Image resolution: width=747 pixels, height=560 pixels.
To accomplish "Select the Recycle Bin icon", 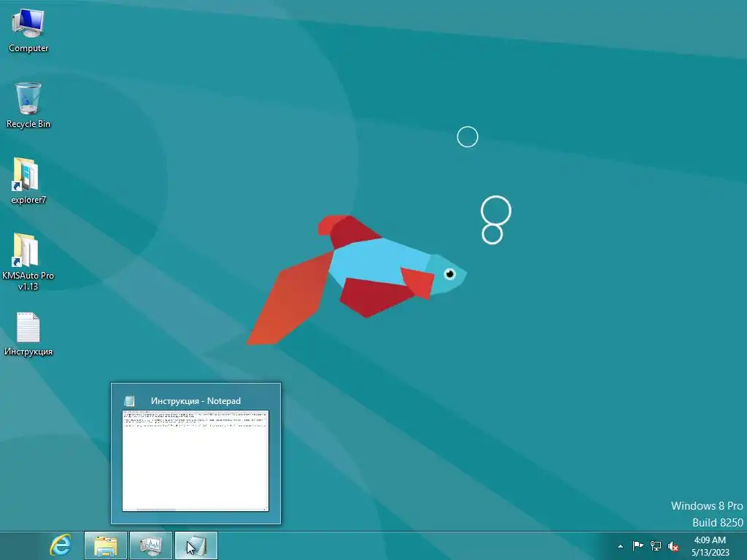I will [x=28, y=105].
